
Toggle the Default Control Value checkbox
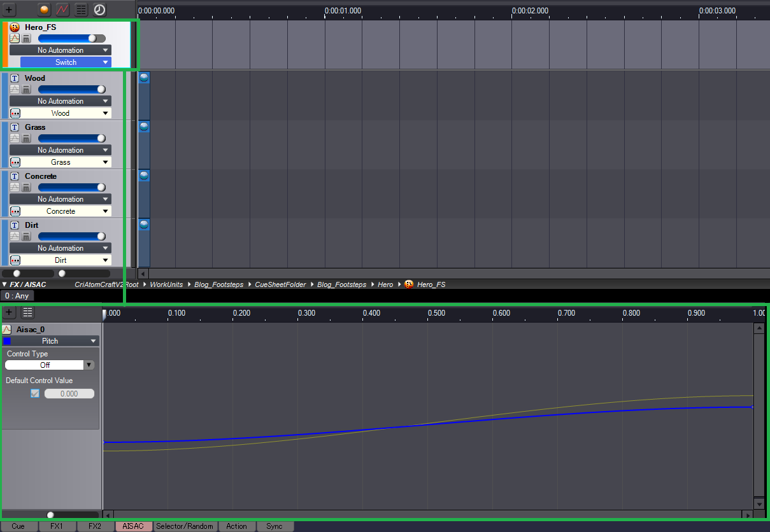(x=35, y=394)
